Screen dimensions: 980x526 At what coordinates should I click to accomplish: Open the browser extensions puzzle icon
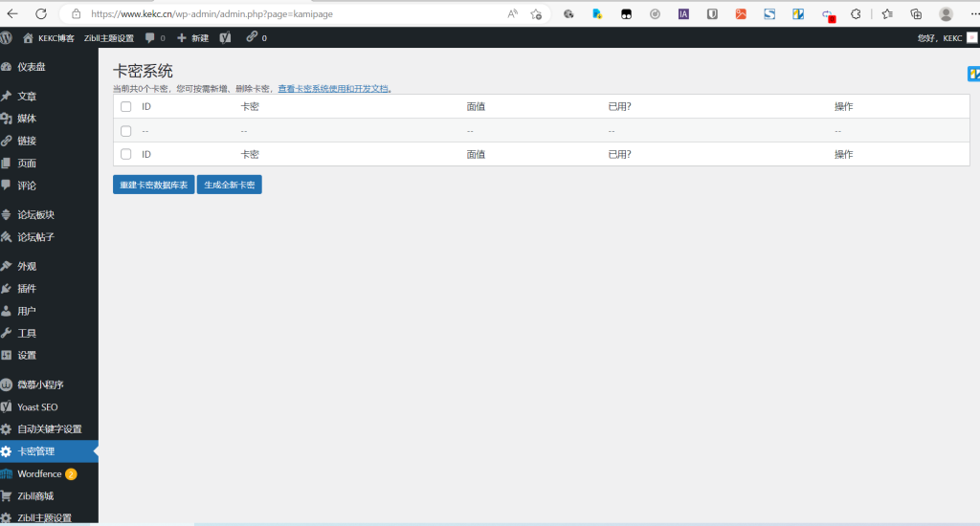pyautogui.click(x=856, y=13)
